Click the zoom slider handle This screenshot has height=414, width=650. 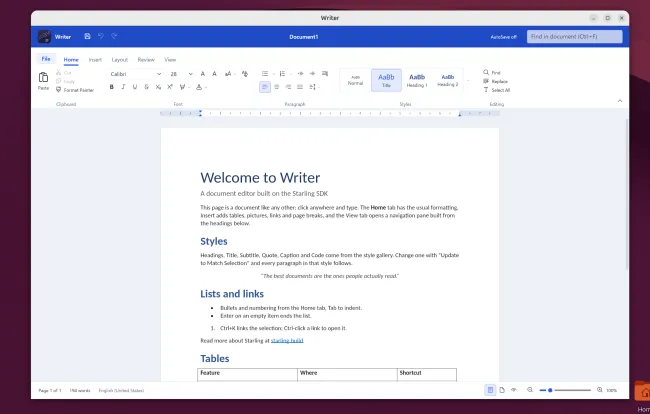pyautogui.click(x=550, y=390)
